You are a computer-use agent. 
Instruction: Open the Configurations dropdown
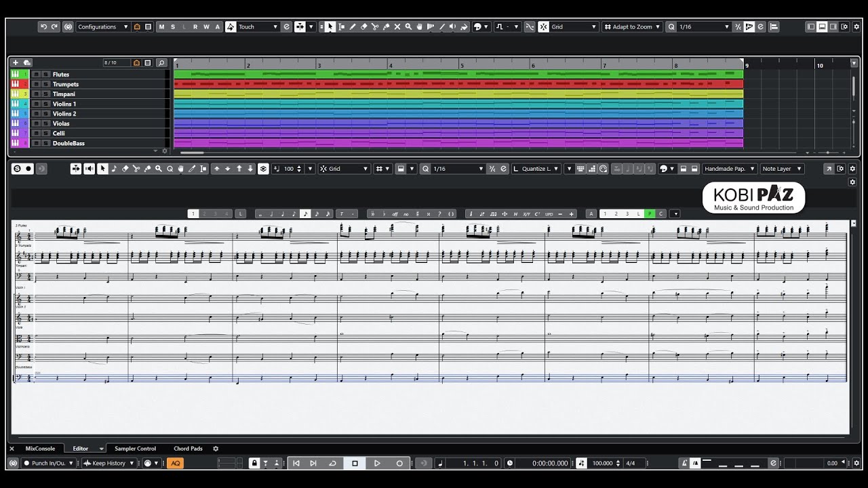tap(102, 27)
